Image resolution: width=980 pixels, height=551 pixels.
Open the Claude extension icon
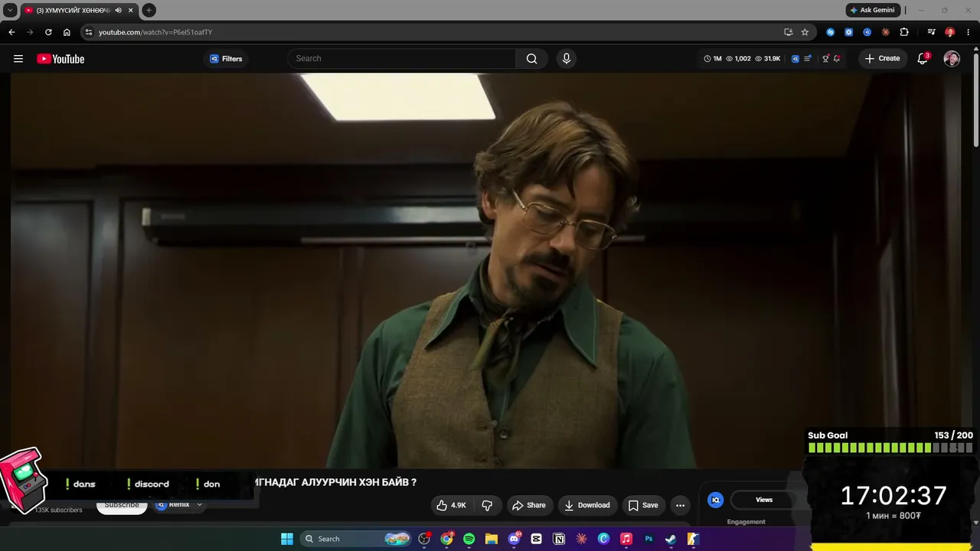[886, 32]
